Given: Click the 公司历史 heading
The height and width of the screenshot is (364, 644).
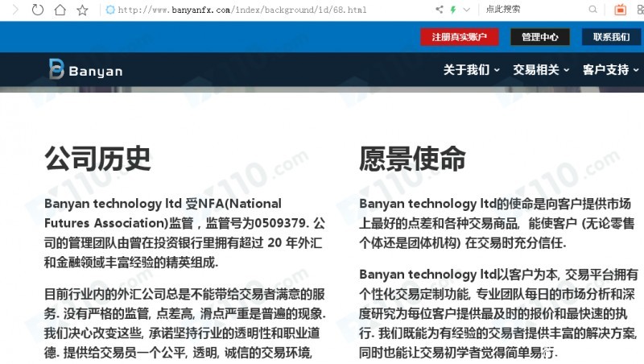Looking at the screenshot, I should [97, 159].
